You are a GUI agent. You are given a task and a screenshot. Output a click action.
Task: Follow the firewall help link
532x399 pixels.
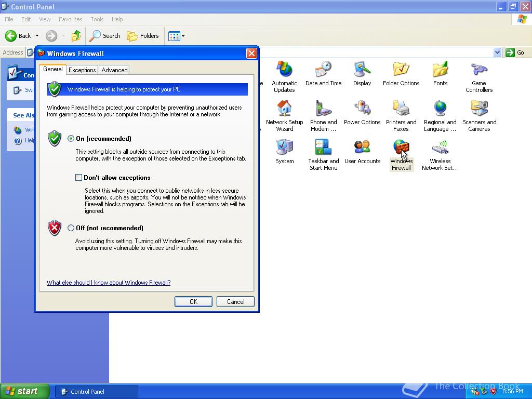tap(108, 283)
